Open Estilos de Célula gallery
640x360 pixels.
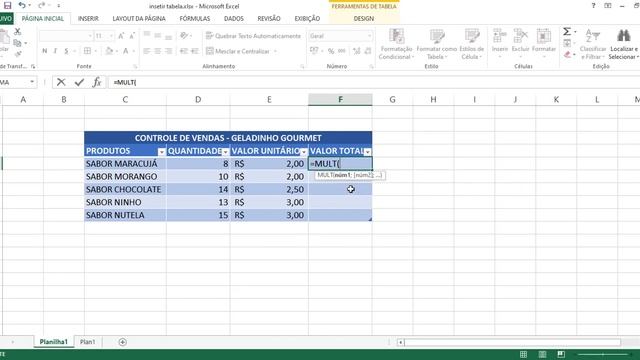pyautogui.click(x=472, y=44)
